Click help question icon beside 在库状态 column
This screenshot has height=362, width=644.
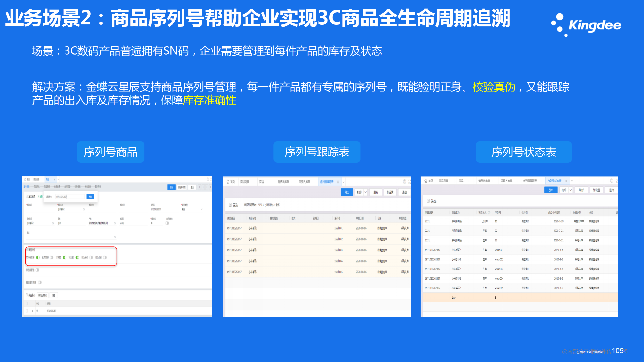point(489,212)
